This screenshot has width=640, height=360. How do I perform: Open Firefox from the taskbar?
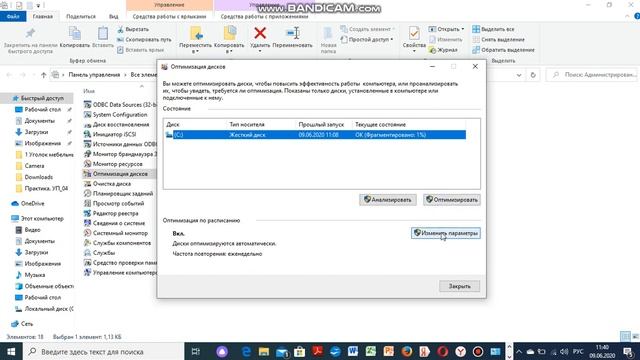point(407,351)
